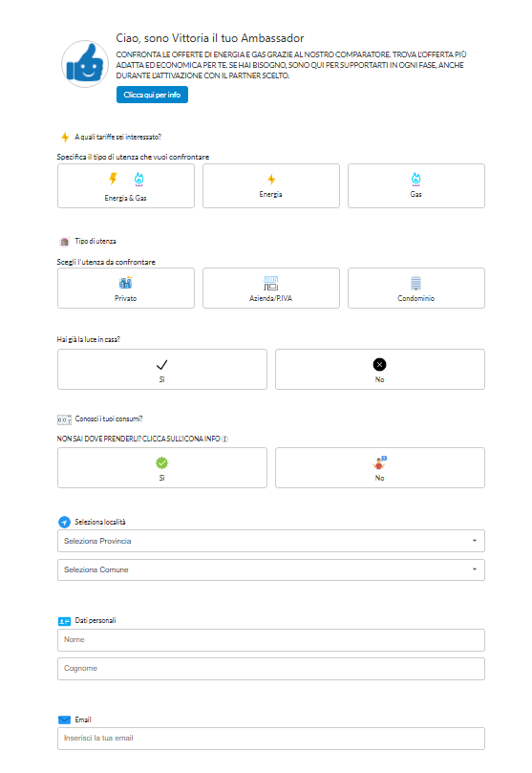
Task: Click the Inserisci la tua email field
Action: [x=271, y=739]
